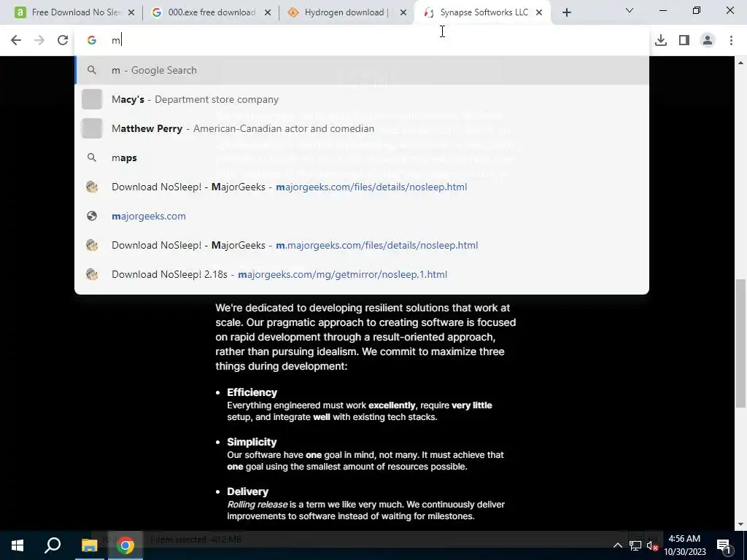Show hidden system tray icons
747x560 pixels.
click(x=617, y=545)
